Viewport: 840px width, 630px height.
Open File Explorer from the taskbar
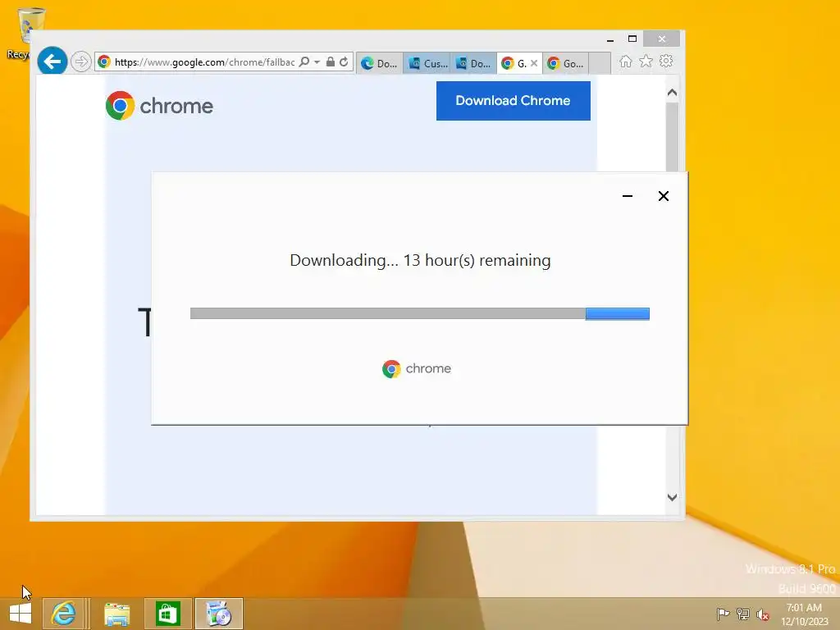coord(116,614)
